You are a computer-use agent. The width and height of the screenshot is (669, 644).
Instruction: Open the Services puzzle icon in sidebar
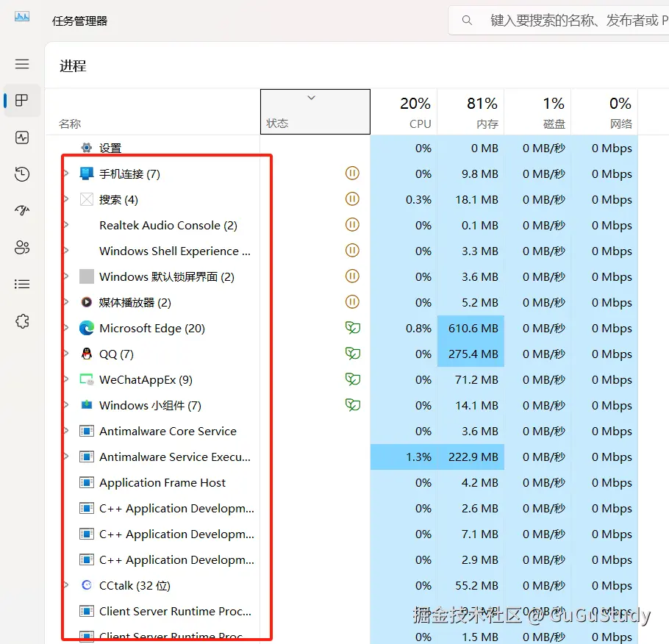pos(22,321)
